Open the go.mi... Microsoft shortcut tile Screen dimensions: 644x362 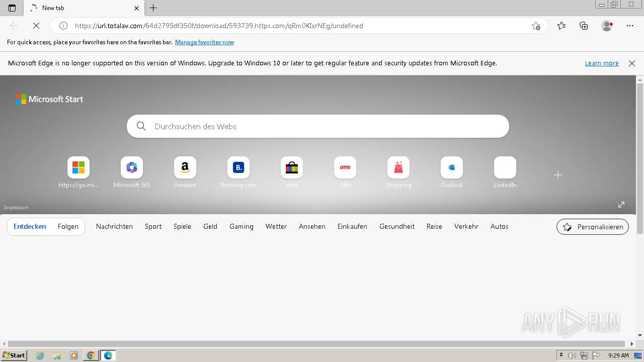pos(78,172)
